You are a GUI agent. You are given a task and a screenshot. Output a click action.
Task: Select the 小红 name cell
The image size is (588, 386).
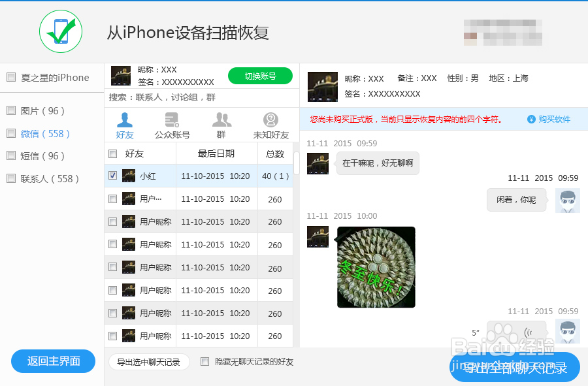[x=148, y=176]
